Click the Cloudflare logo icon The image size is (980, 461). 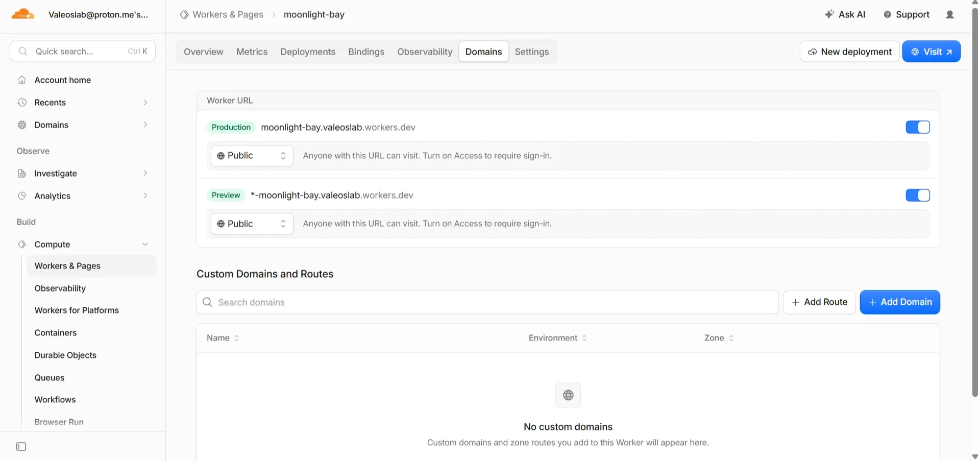coord(22,14)
